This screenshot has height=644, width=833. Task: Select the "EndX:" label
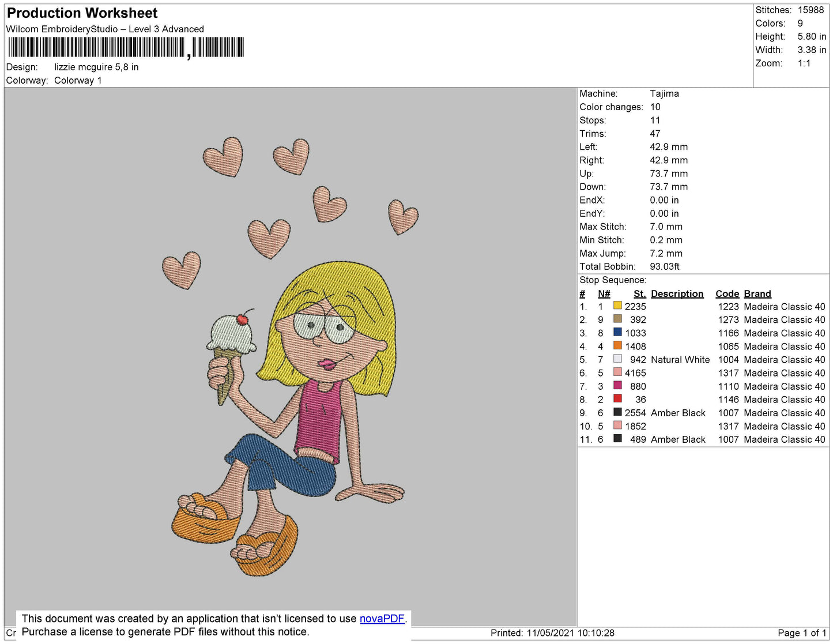click(592, 200)
